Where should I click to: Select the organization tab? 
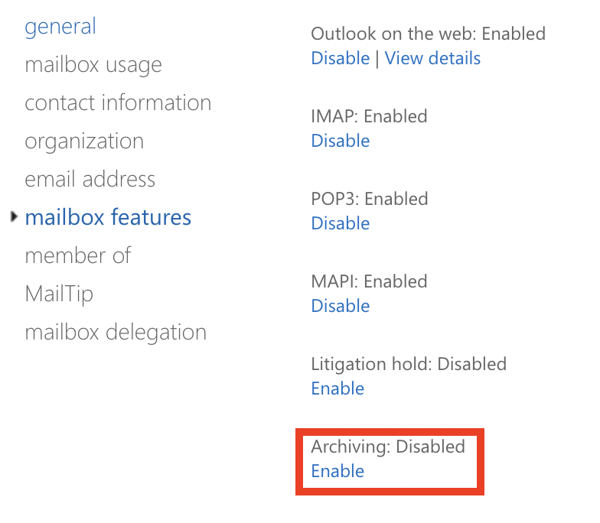[84, 141]
